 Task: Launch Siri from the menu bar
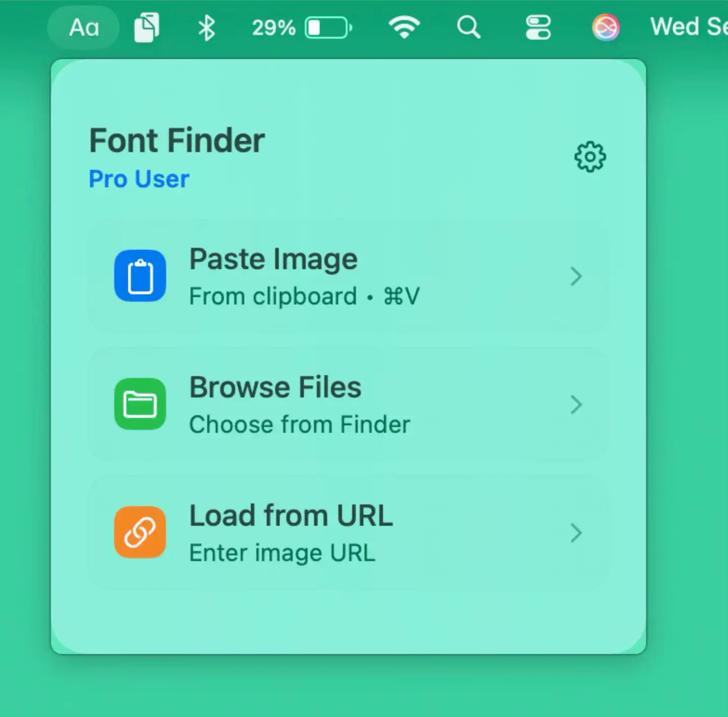(x=605, y=27)
